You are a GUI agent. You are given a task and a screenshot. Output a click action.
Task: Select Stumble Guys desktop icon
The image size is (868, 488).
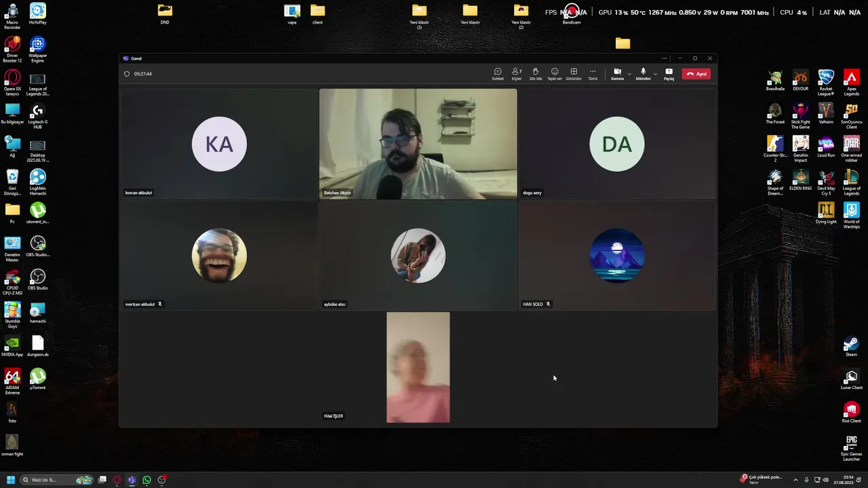pos(12,315)
